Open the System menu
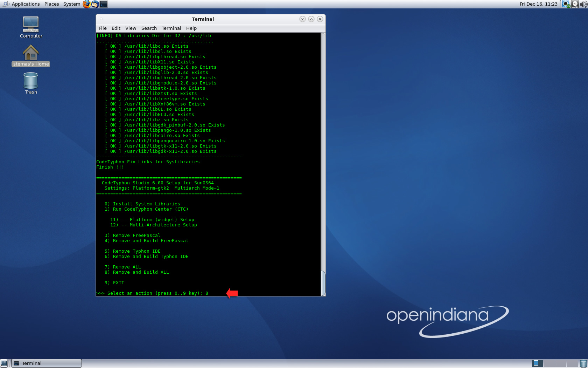The width and height of the screenshot is (588, 368). click(71, 4)
